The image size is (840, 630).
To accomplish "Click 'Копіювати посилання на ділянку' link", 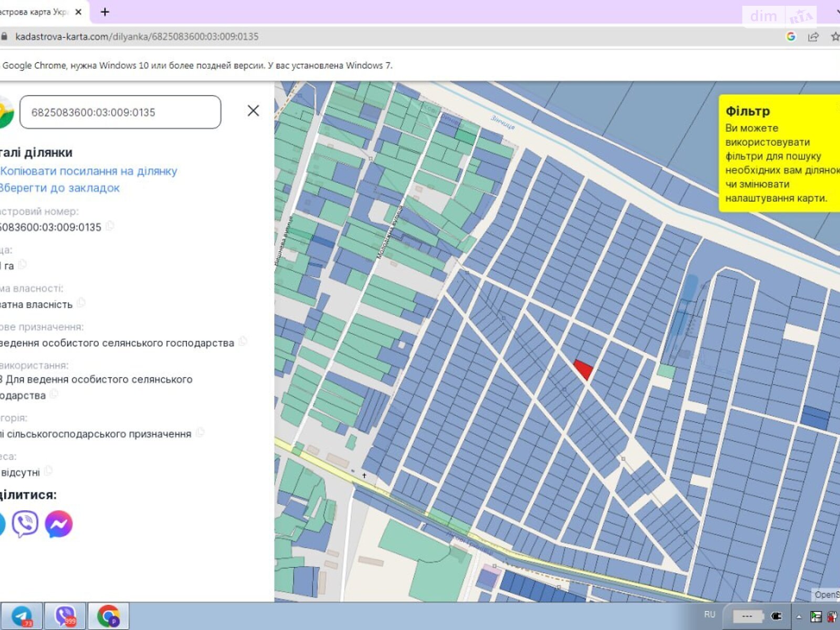I will [89, 171].
